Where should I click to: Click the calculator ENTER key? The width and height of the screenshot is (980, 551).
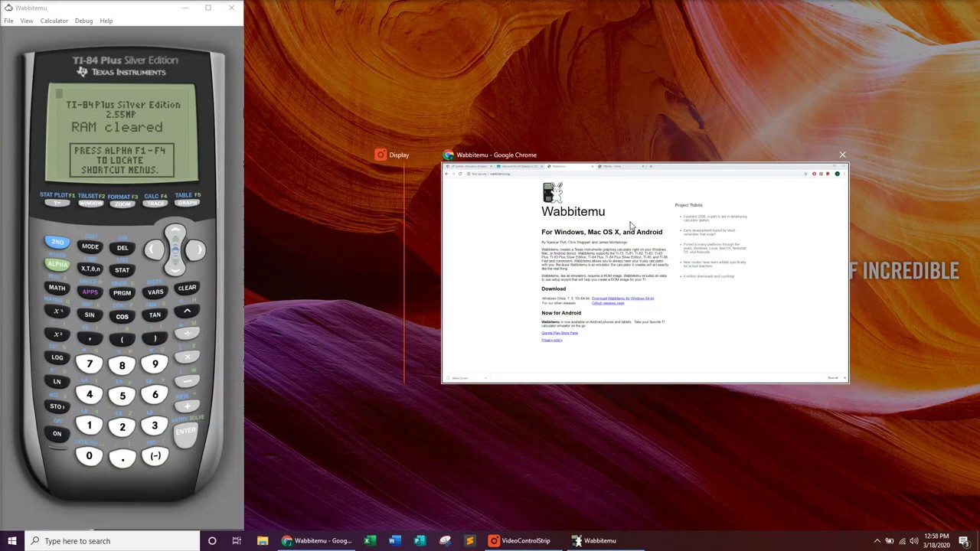[186, 432]
